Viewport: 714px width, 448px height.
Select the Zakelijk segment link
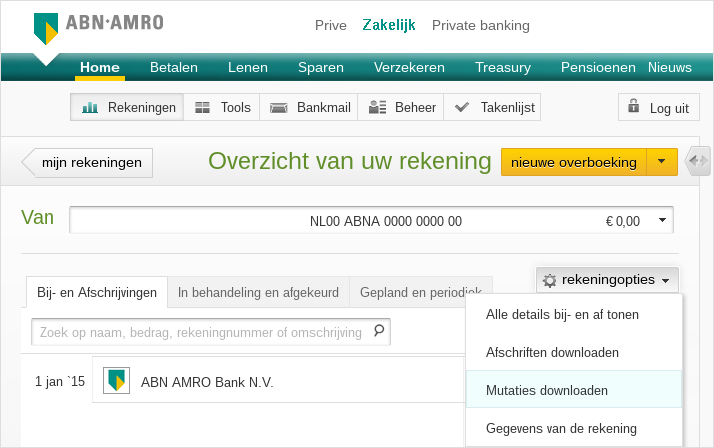[389, 25]
